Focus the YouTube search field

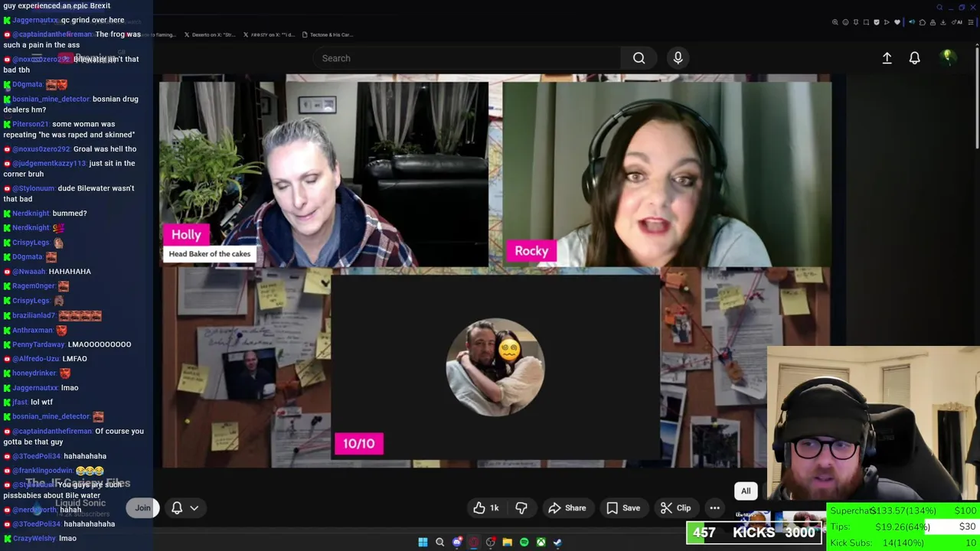click(x=467, y=58)
